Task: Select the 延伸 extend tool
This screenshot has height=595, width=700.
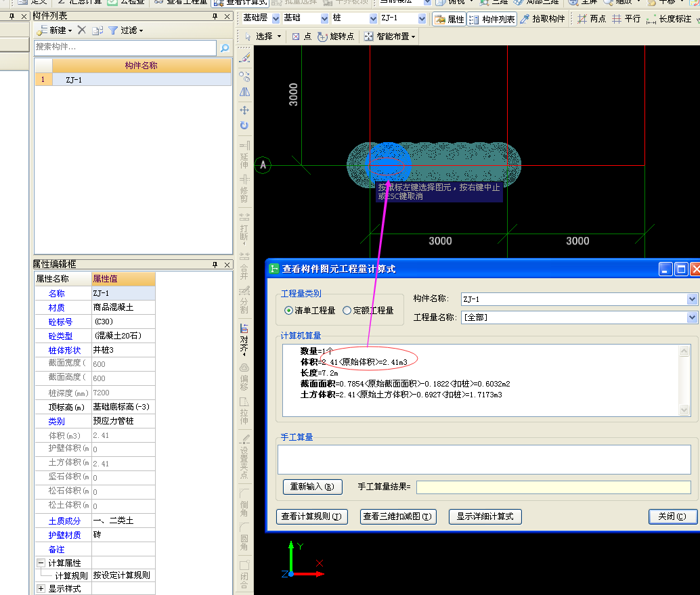Action: click(244, 154)
